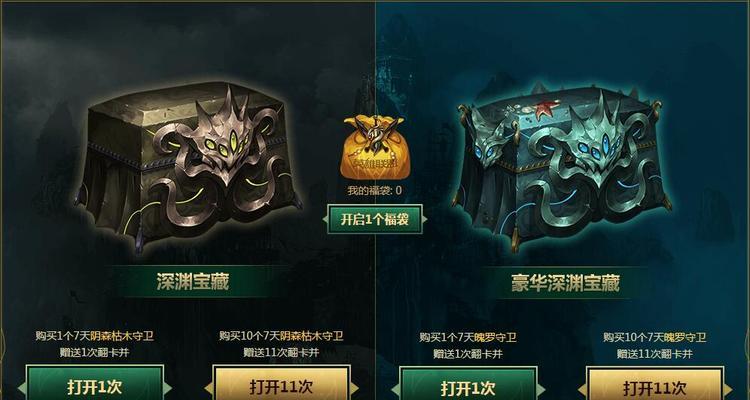Click the 深渊宝藏 title banner
Screen dimensions: 750x400
coord(193,282)
